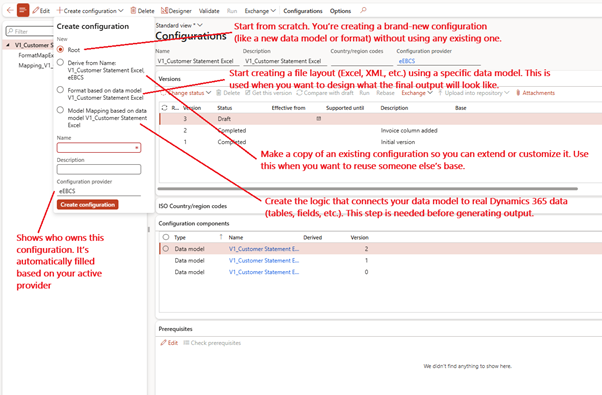Select the 'Invoice column added' version row
The image size is (602, 395).
coord(380,131)
